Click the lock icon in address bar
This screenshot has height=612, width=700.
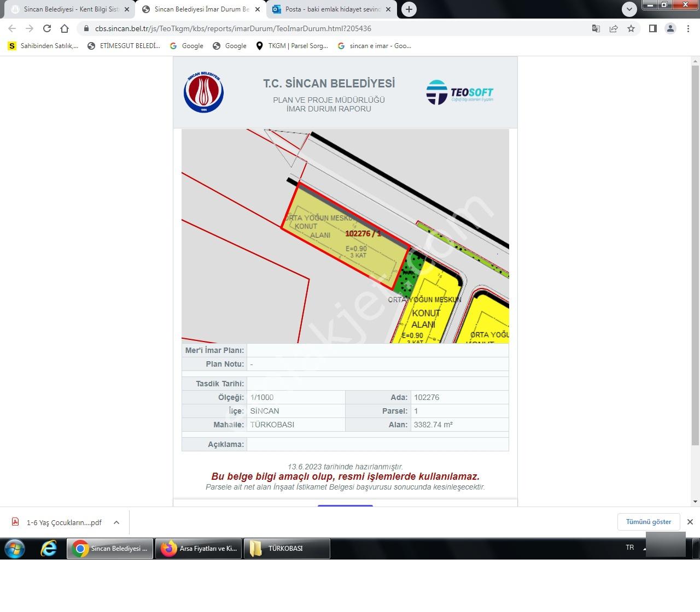pos(86,28)
